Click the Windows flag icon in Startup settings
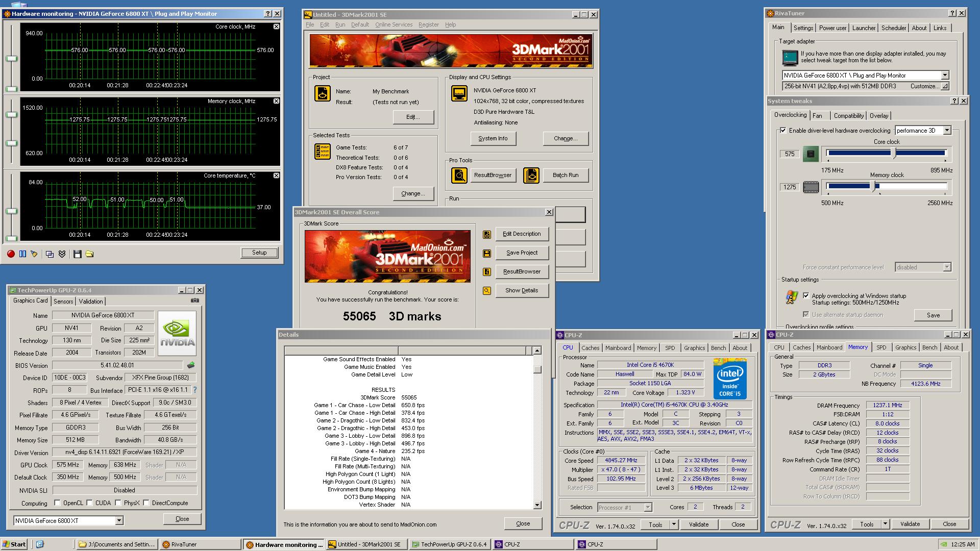This screenshot has height=551, width=980. (792, 297)
